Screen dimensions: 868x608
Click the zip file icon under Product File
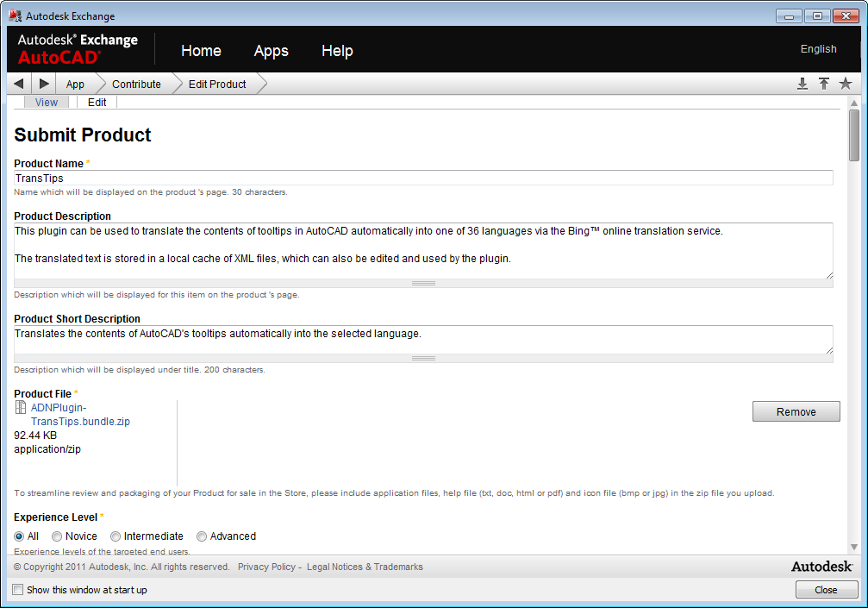21,408
